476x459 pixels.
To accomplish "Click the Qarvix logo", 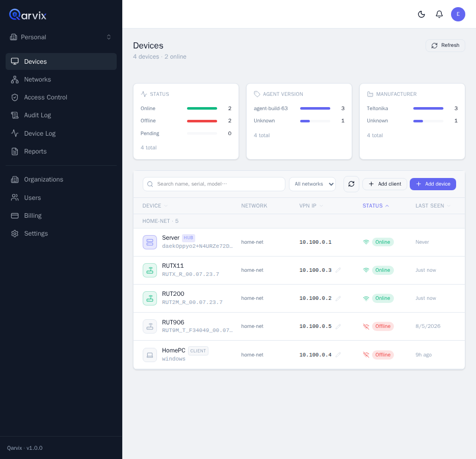I will 28,15.
